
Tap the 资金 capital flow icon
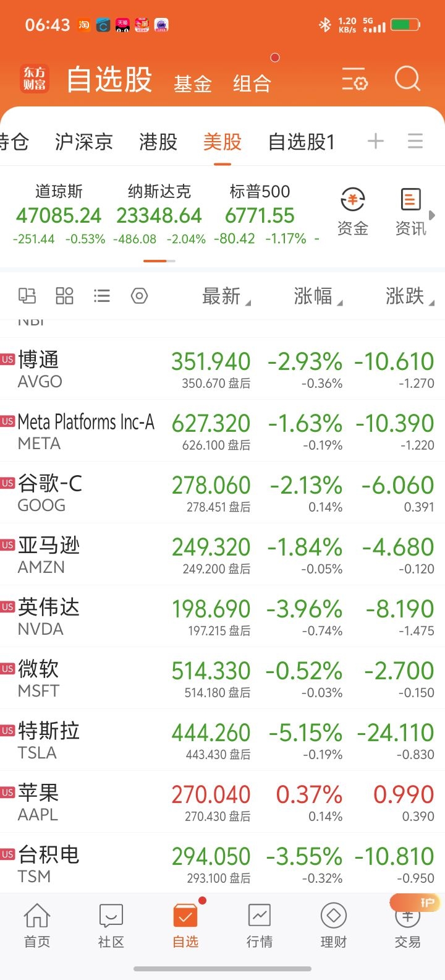tap(353, 212)
